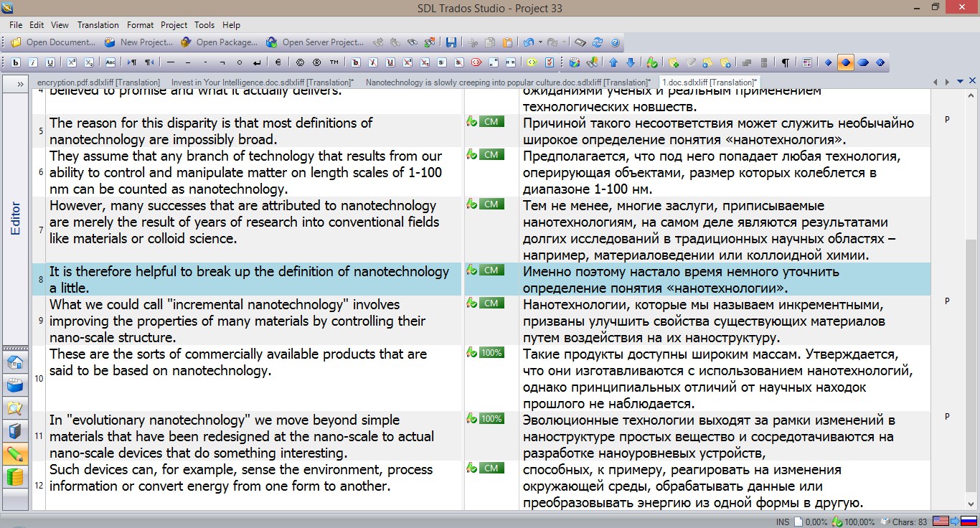The height and width of the screenshot is (528, 980).
Task: Apply superscript formatting
Action: [72, 62]
